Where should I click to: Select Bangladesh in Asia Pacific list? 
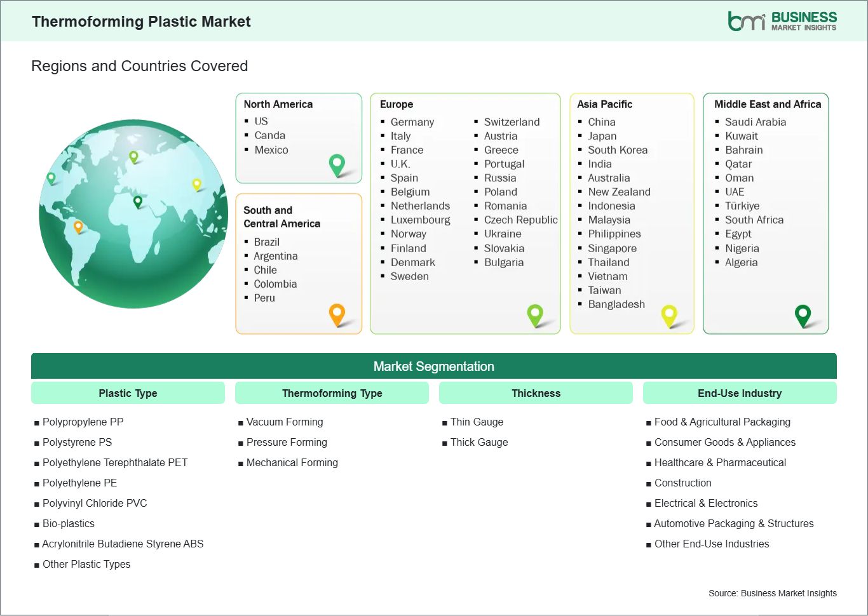[x=616, y=304]
